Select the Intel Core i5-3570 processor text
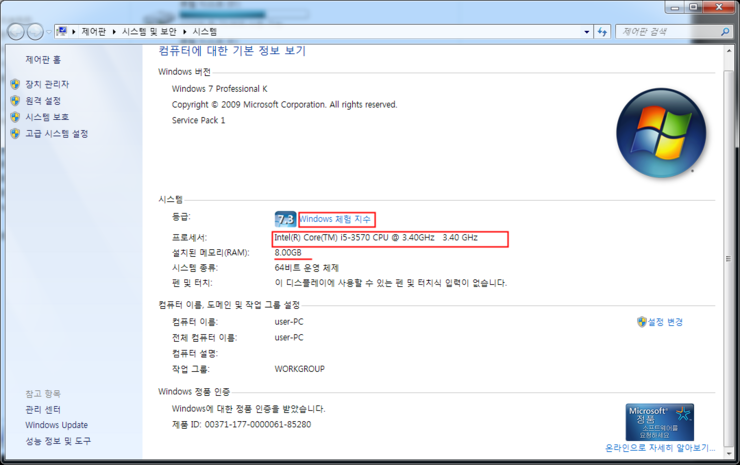This screenshot has width=740, height=465. [x=376, y=237]
